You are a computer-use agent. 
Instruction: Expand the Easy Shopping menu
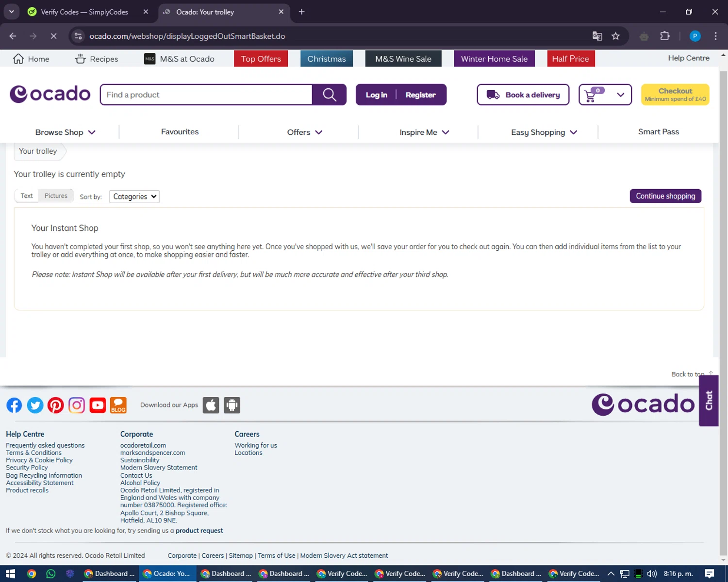coord(544,132)
